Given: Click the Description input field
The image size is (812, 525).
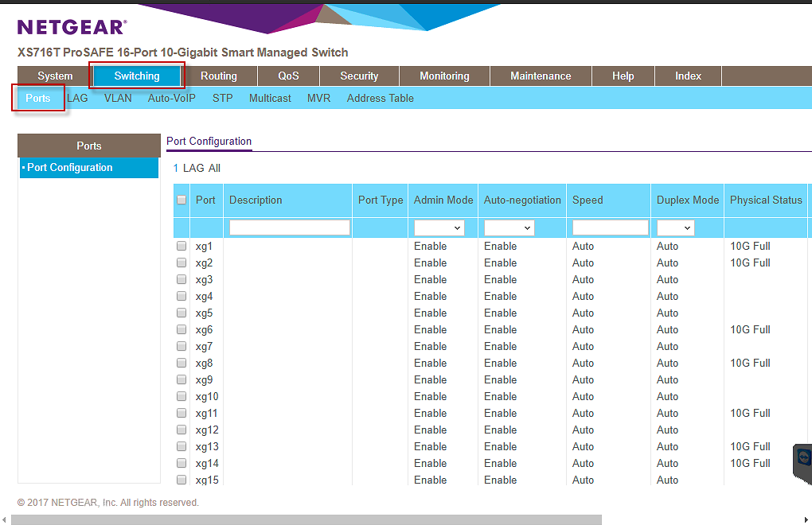Looking at the screenshot, I should 290,227.
